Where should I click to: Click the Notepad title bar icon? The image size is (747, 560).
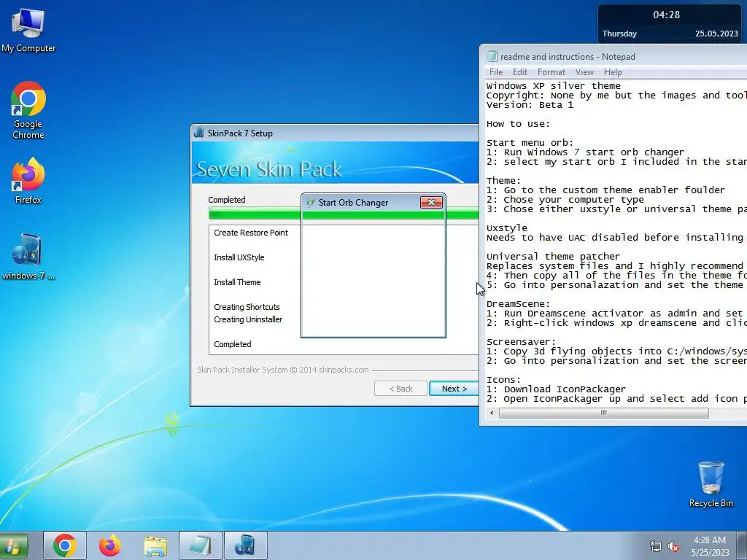point(492,56)
